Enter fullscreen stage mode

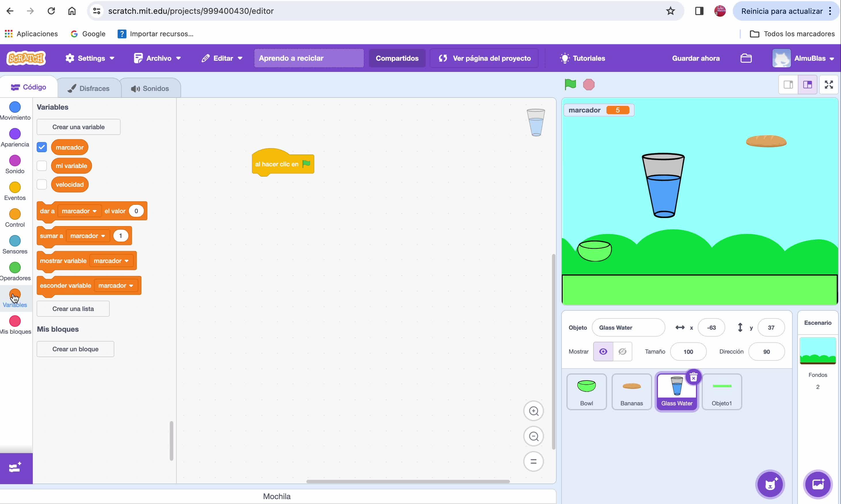[x=828, y=85]
